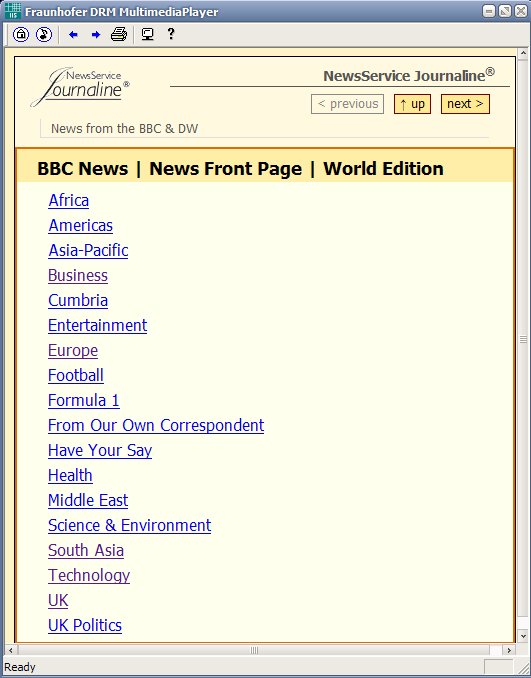Click the vertical scrollbar down arrow
The width and height of the screenshot is (531, 678).
point(523,636)
